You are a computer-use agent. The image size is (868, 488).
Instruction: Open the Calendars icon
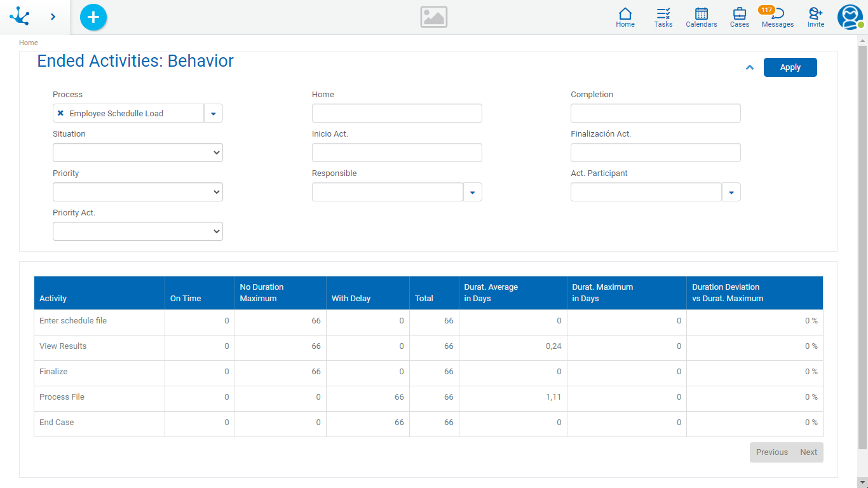(702, 17)
